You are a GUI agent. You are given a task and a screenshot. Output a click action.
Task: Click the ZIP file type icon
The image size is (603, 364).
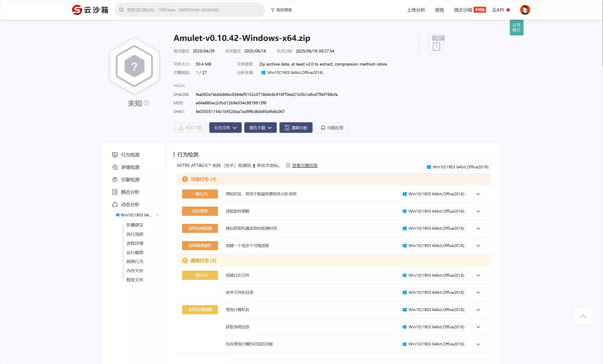click(x=436, y=44)
